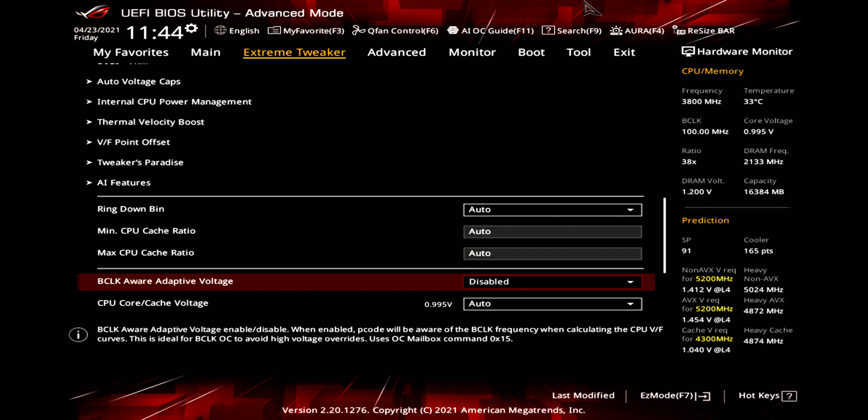Screen dimensions: 868x420
Task: Click Last Modified button
Action: pyautogui.click(x=583, y=396)
